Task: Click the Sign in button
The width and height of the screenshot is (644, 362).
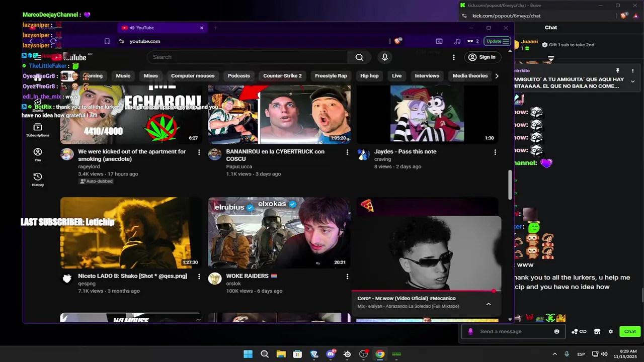Action: 482,57
